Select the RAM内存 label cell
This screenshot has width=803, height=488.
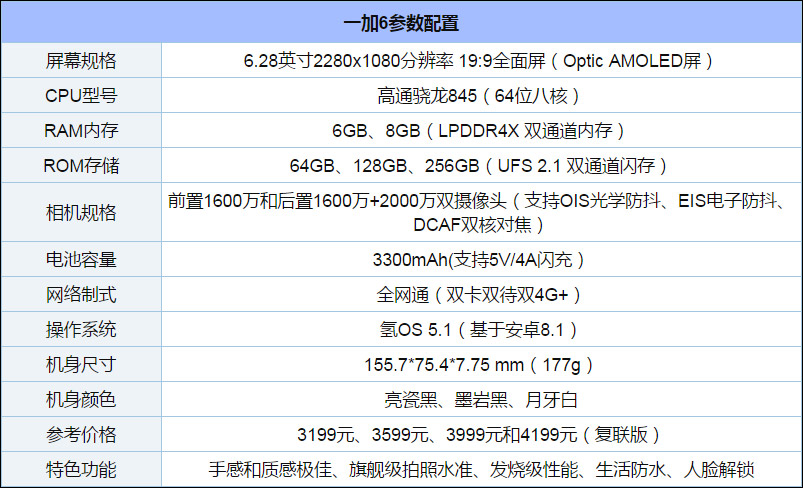pos(81,131)
